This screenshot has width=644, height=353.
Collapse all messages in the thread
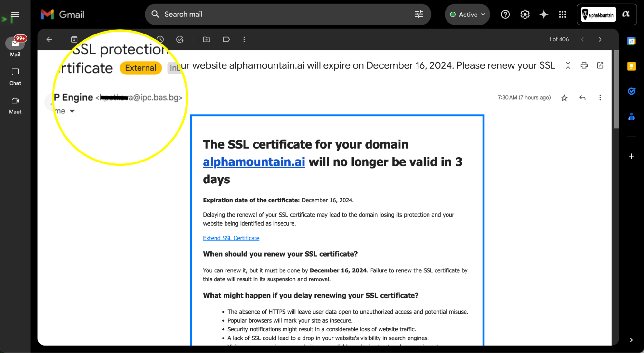click(568, 65)
